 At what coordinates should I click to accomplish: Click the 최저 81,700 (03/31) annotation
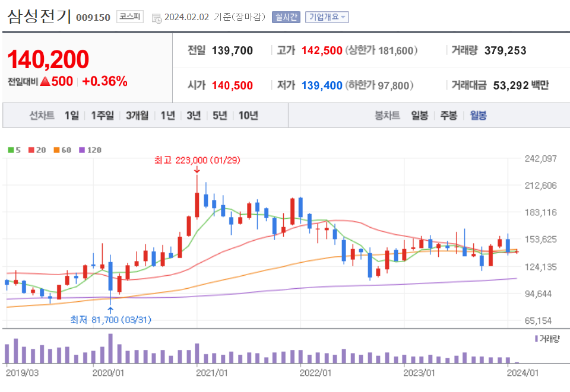point(110,320)
